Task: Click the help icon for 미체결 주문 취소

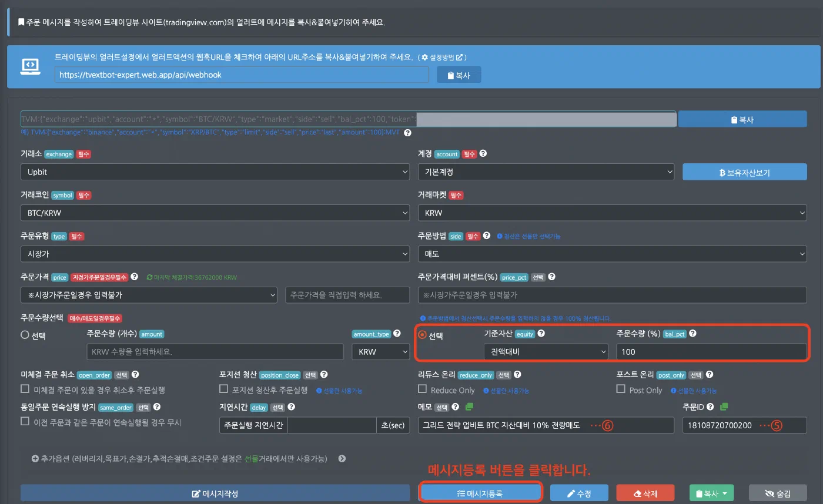Action: [x=135, y=374]
